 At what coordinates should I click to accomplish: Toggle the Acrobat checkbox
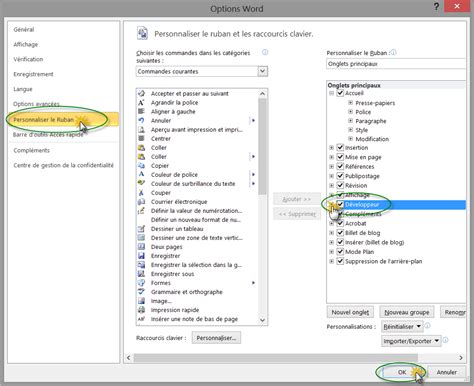click(x=340, y=223)
